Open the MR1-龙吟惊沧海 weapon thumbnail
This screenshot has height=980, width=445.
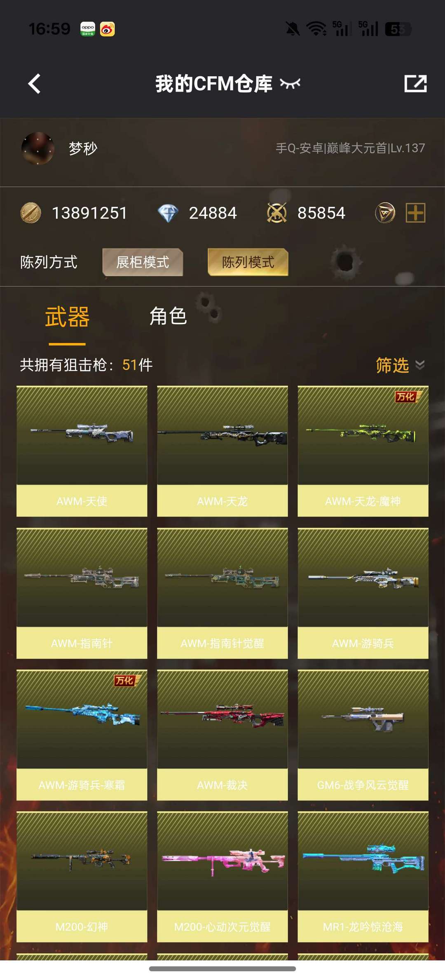(363, 861)
